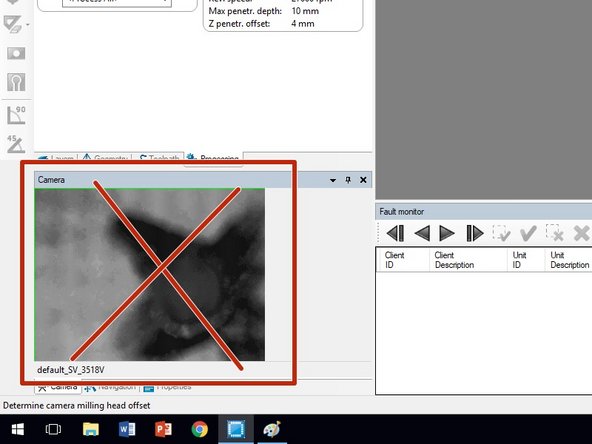Image resolution: width=592 pixels, height=444 pixels.
Task: Click the keyhole-shaped tool icon
Action: (x=16, y=82)
